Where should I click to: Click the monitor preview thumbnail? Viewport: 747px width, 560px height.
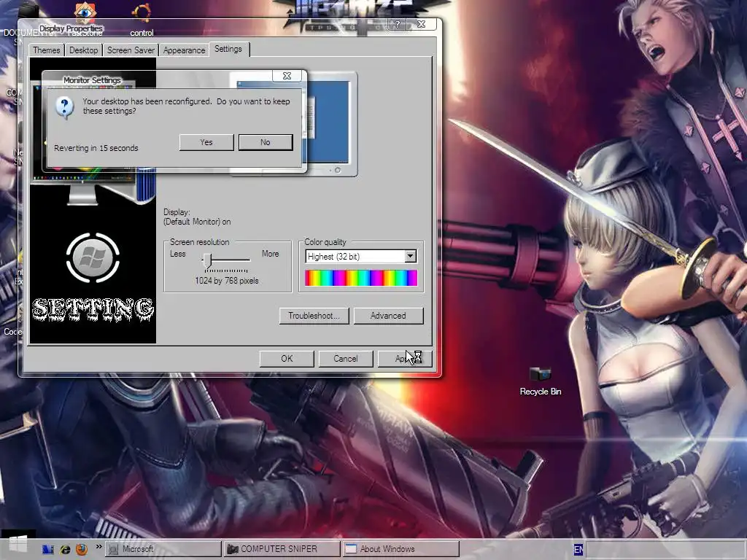(332, 124)
